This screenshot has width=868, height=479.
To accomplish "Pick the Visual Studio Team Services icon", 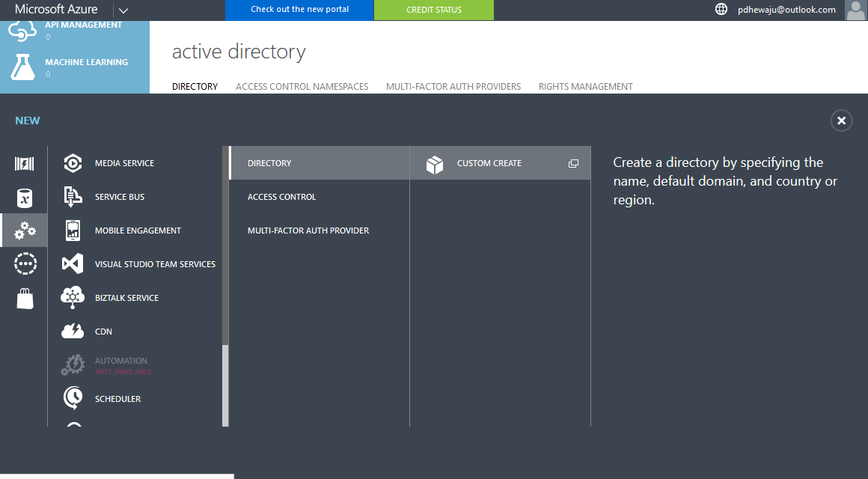I will (73, 264).
